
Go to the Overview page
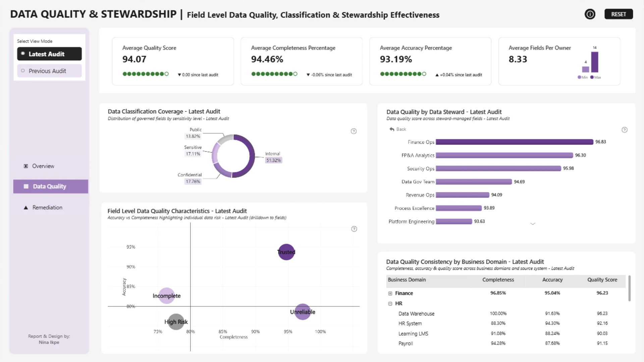click(x=43, y=166)
